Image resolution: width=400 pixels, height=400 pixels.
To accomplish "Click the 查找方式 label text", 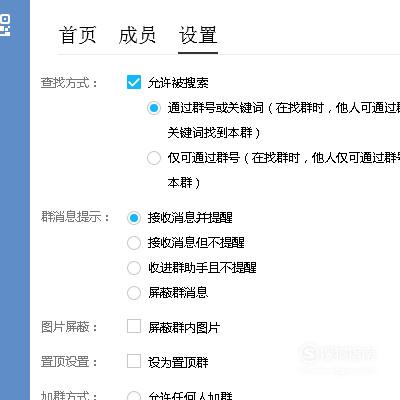I will [69, 83].
